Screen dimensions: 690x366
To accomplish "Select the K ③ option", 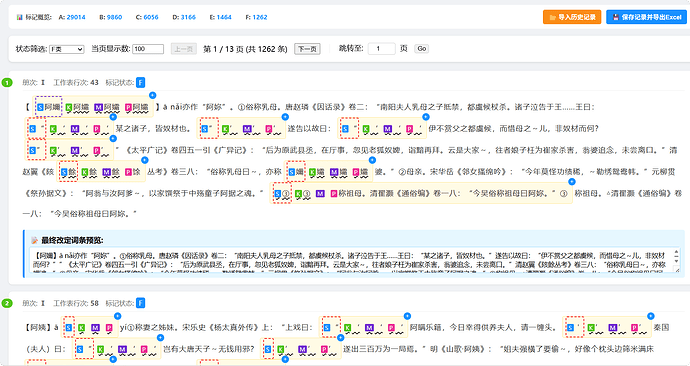I will (x=303, y=194).
